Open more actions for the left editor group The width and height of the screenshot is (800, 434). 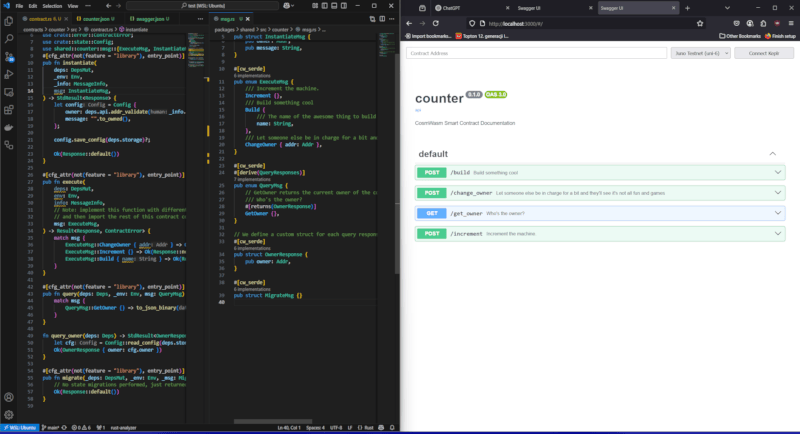pos(200,19)
